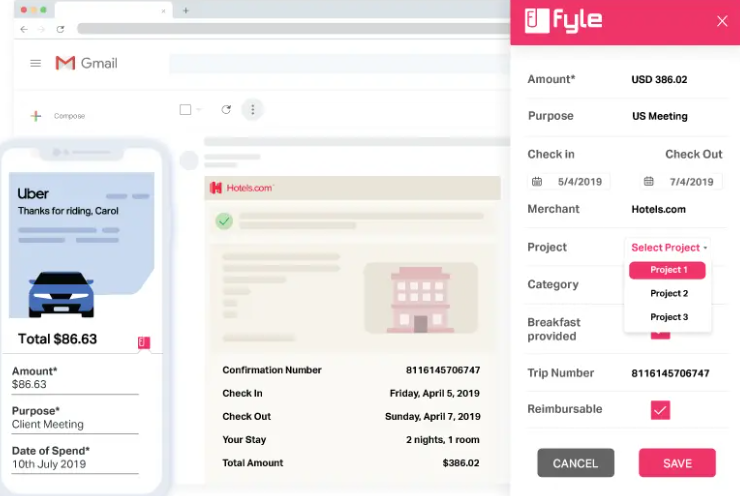Click the browser address bar
Viewport: 740px width, 496px height.
coord(294,29)
